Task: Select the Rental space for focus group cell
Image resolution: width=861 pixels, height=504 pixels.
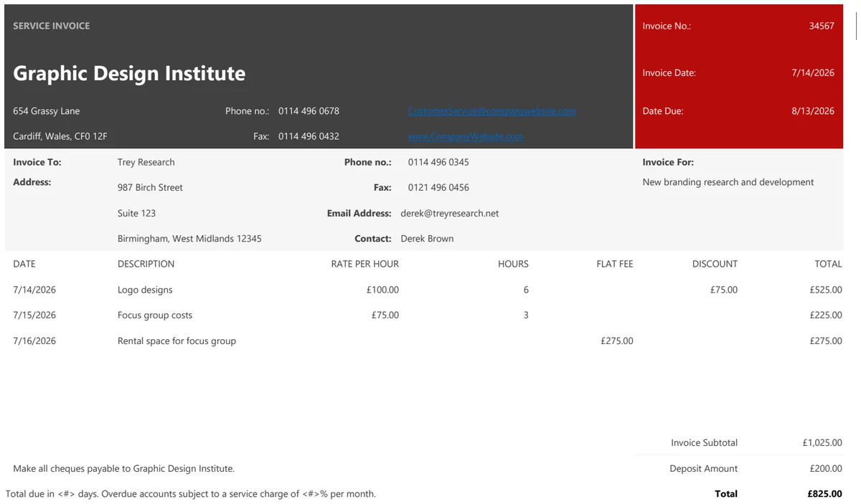Action: click(177, 341)
